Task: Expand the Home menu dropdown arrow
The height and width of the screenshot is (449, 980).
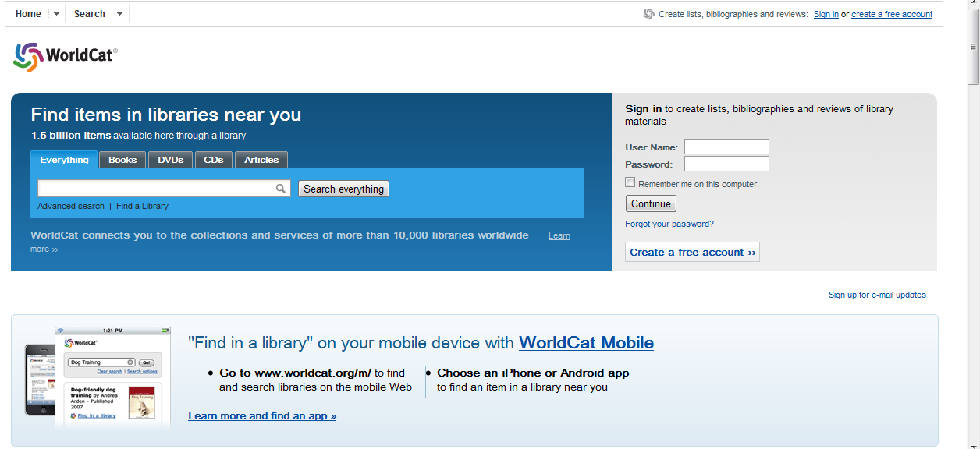Action: pos(56,14)
